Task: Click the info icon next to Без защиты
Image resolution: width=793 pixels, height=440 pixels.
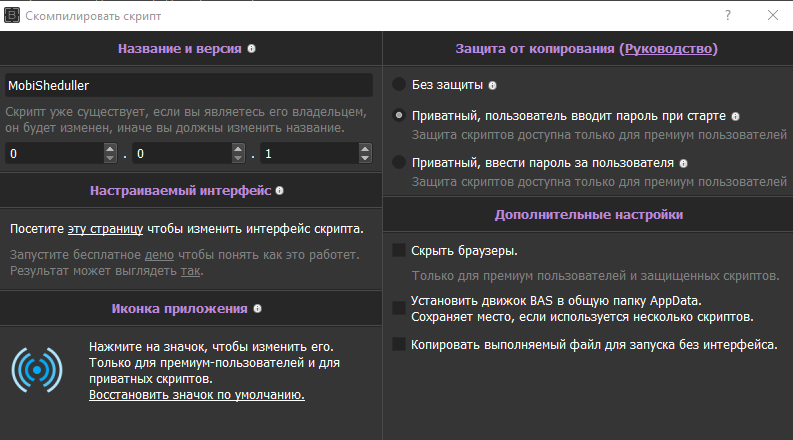Action: click(x=493, y=85)
